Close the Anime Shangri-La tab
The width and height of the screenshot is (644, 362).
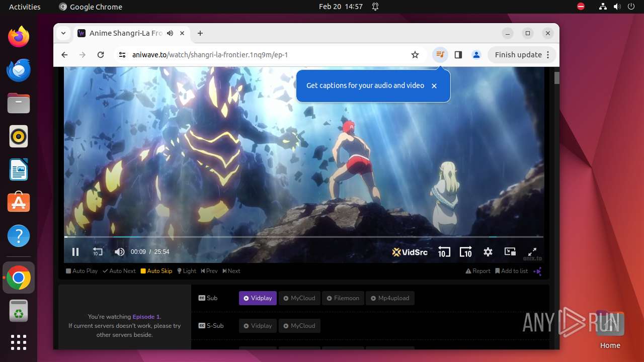coord(182,33)
